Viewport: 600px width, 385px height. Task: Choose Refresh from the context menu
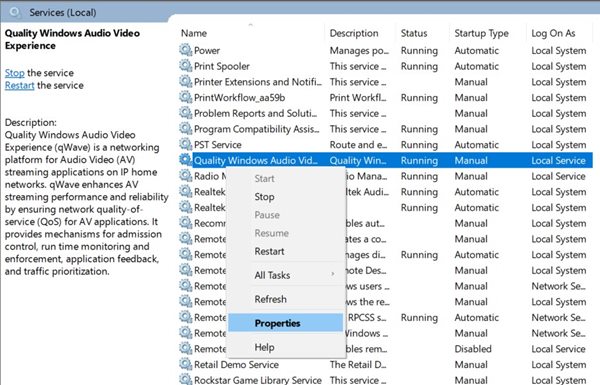[x=285, y=299]
